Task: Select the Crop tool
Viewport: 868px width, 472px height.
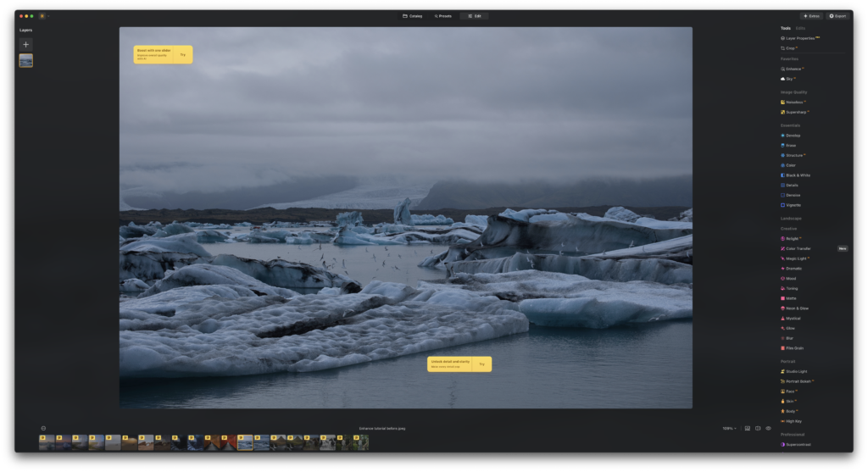Action: pos(789,48)
